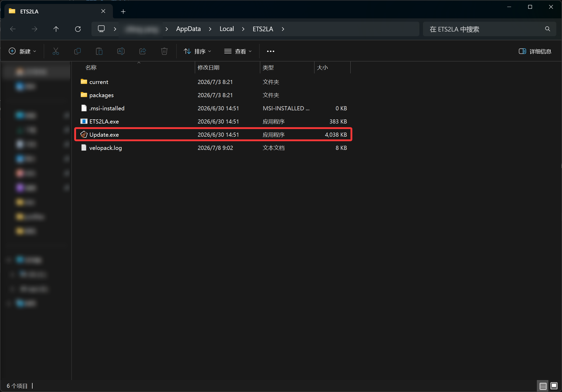The image size is (562, 392).
Task: Open the 排序 sort dropdown
Action: (x=197, y=51)
